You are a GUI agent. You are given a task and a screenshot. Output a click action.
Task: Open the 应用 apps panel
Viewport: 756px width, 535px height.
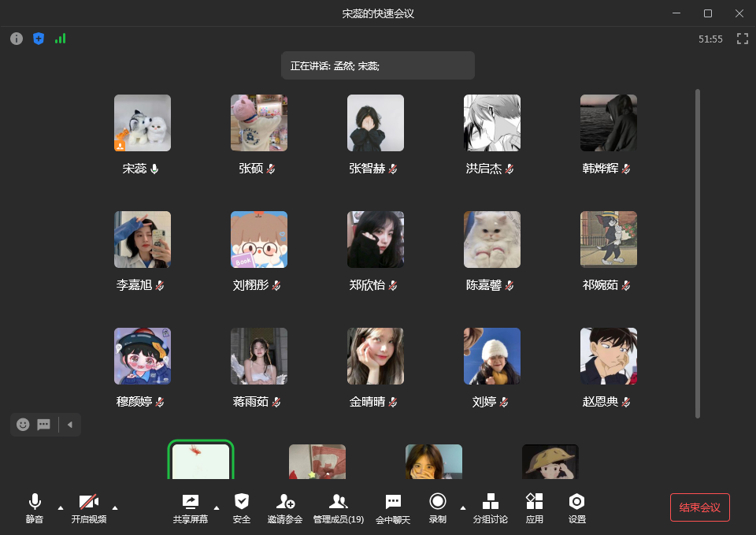click(534, 508)
